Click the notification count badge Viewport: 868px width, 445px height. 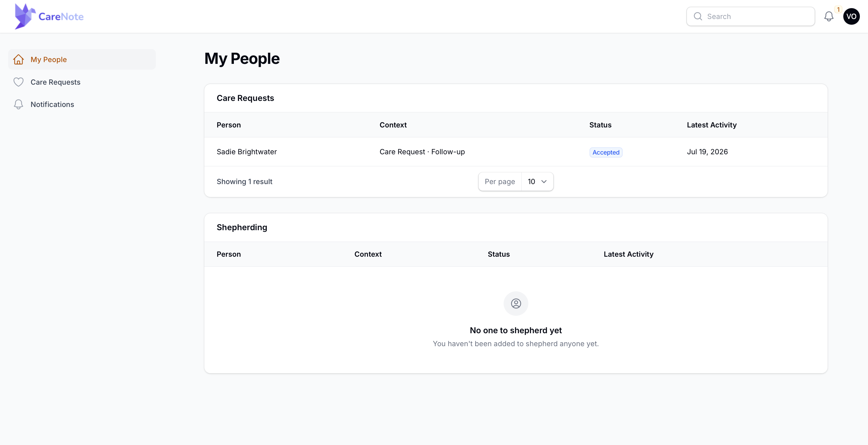click(x=838, y=9)
